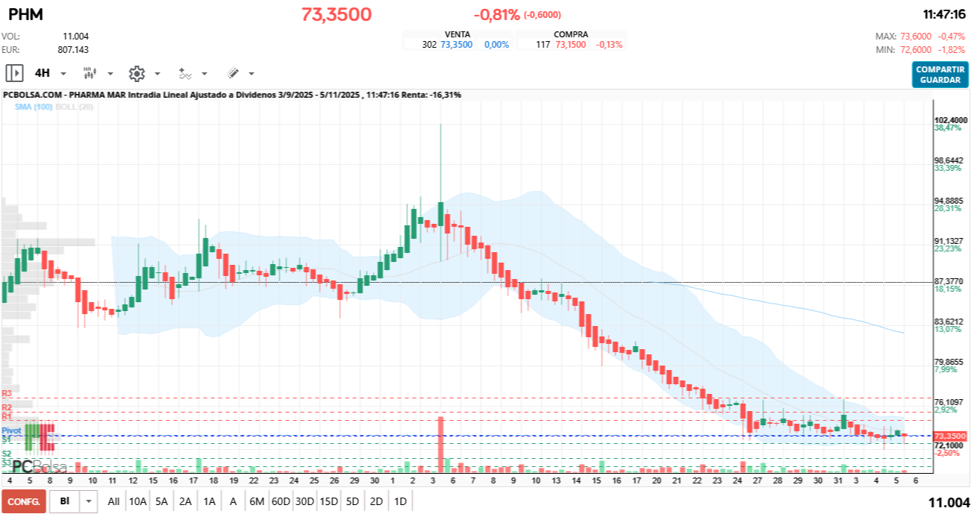The width and height of the screenshot is (980, 517).
Task: Expand the drawing tools dropdown arrow
Action: 252,74
